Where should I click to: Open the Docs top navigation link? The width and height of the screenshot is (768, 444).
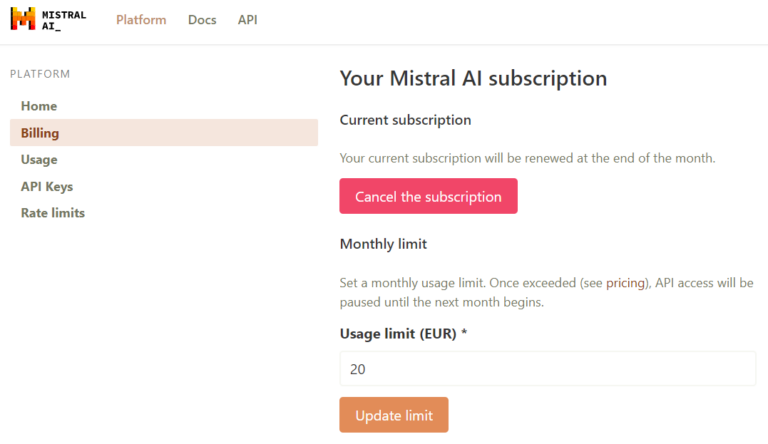(202, 20)
